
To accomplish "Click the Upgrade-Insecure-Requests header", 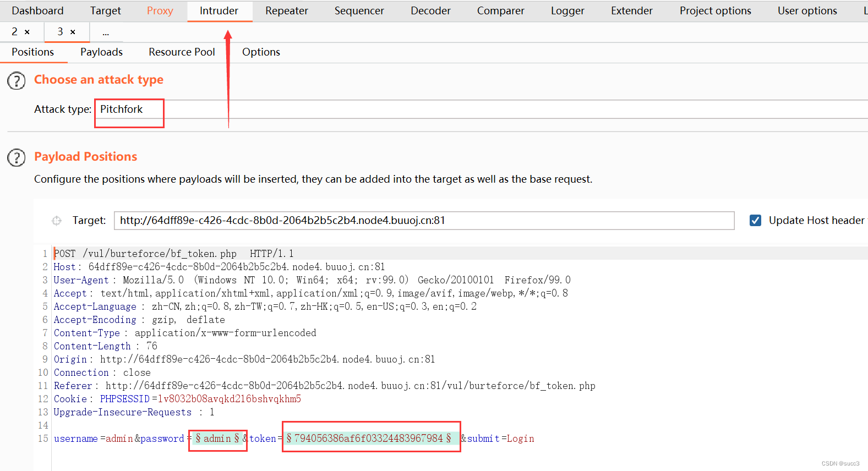I will pyautogui.click(x=134, y=412).
